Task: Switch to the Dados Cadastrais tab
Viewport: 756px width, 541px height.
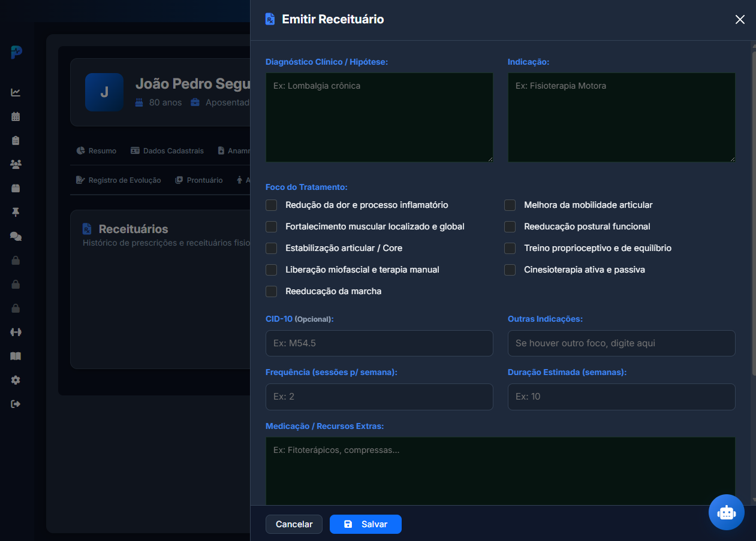Action: [167, 150]
